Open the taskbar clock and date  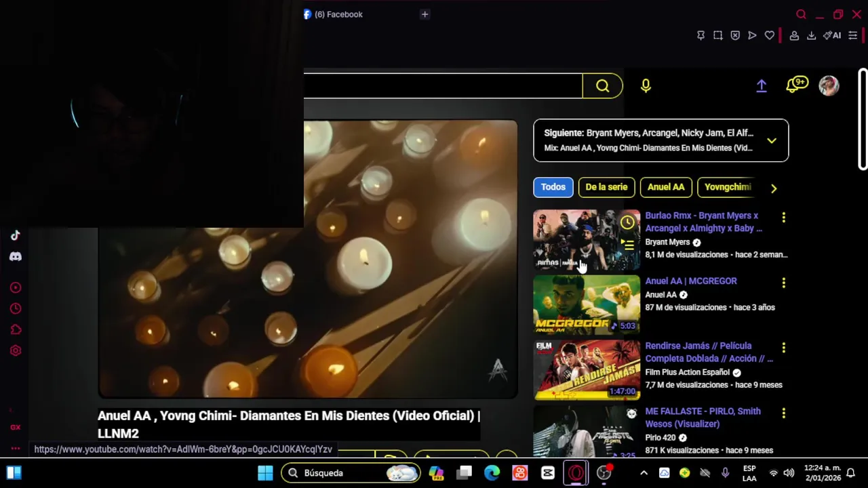[823, 473]
